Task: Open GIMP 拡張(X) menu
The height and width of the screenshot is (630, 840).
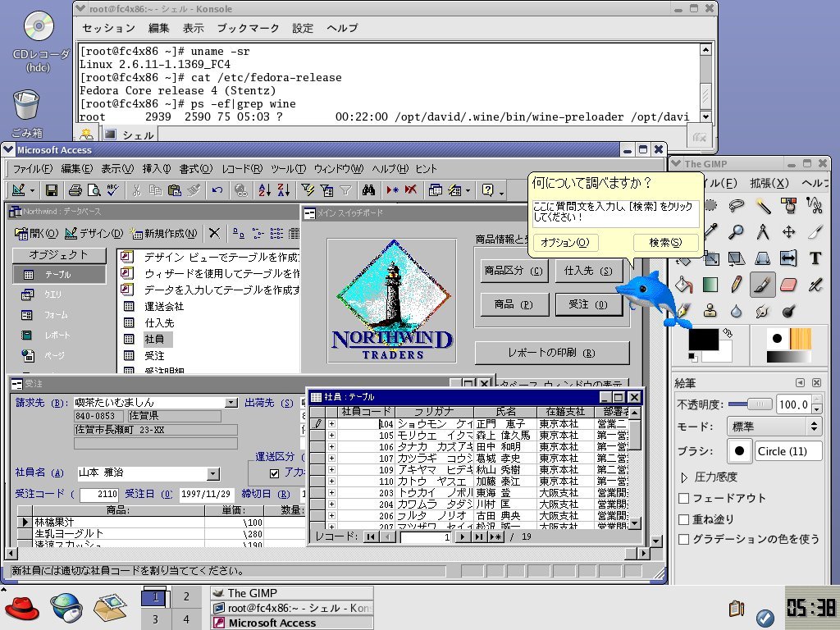Action: click(x=769, y=183)
